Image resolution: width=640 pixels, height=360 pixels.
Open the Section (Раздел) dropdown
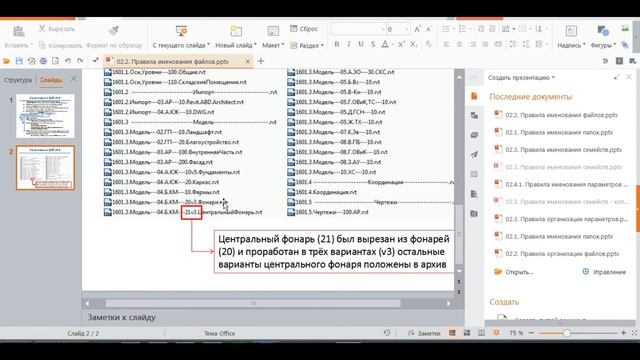tap(307, 45)
